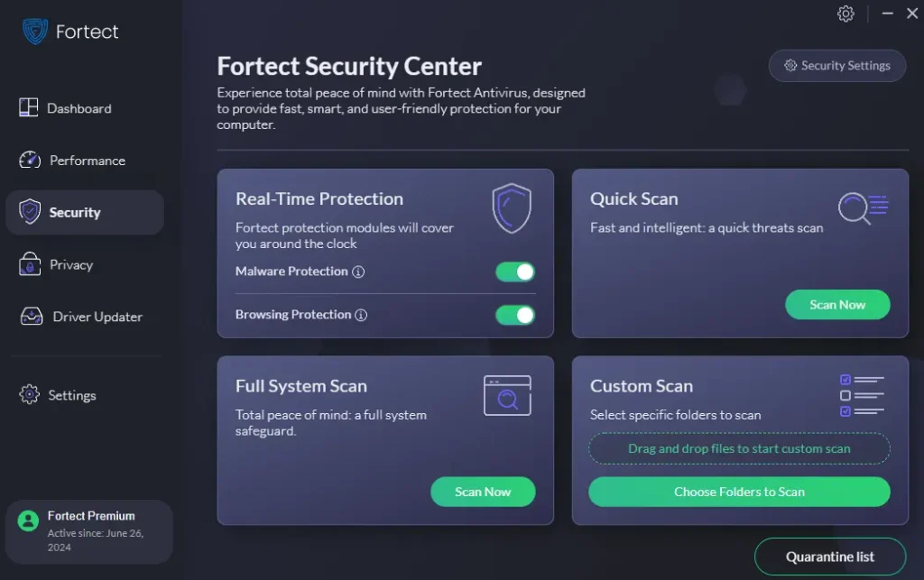924x580 pixels.
Task: Click the gear icon in the title bar
Action: click(845, 14)
